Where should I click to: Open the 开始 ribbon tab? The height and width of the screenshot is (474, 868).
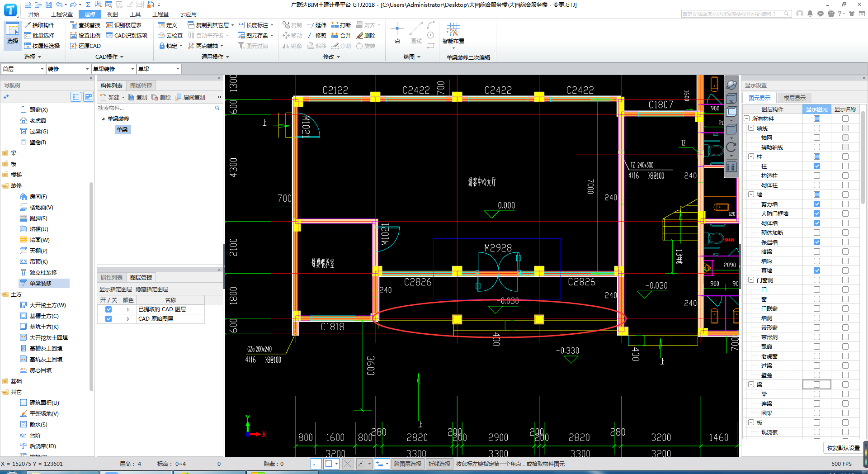click(34, 14)
